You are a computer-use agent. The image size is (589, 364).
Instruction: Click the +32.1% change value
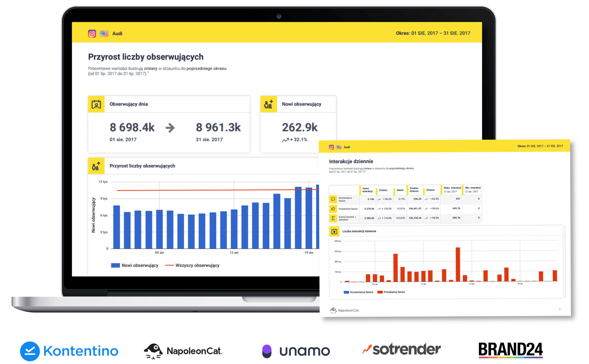[x=299, y=140]
